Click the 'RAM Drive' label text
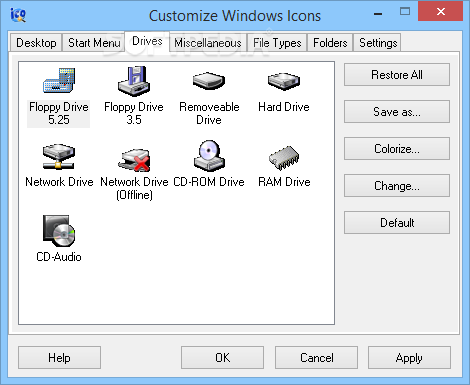Screen dimensions: 470x385 pyautogui.click(x=284, y=182)
